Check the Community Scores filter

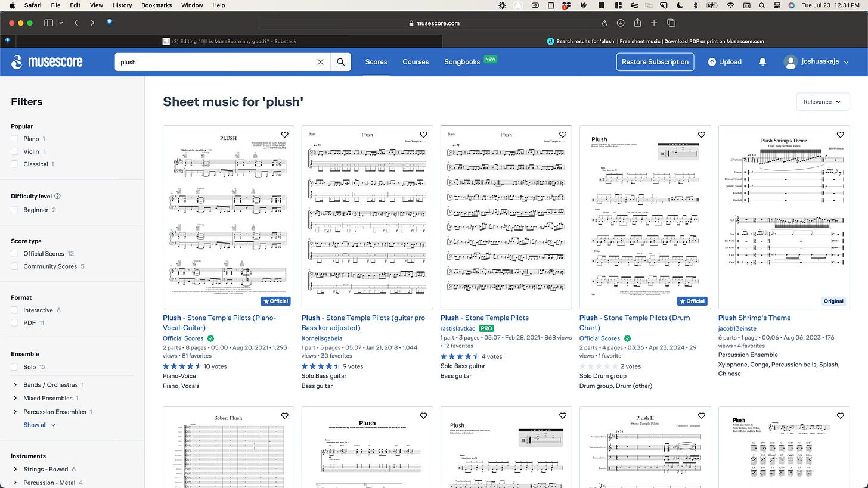(14, 266)
